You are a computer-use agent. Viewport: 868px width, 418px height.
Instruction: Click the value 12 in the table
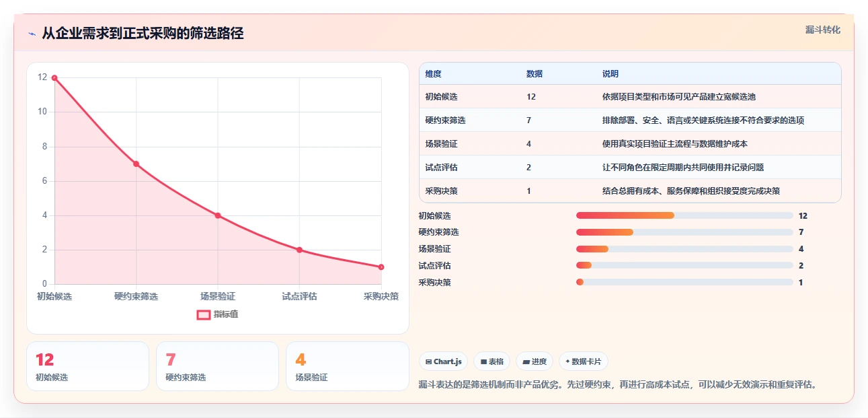click(x=531, y=97)
